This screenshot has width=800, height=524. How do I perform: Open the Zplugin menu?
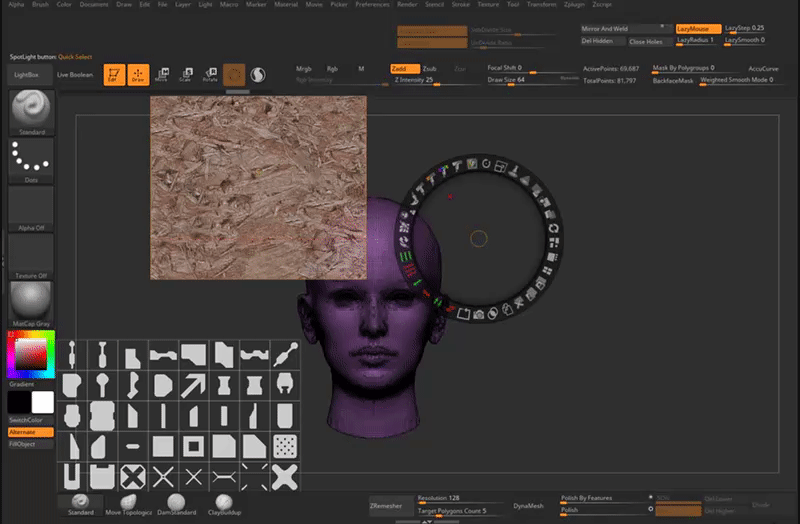point(575,4)
